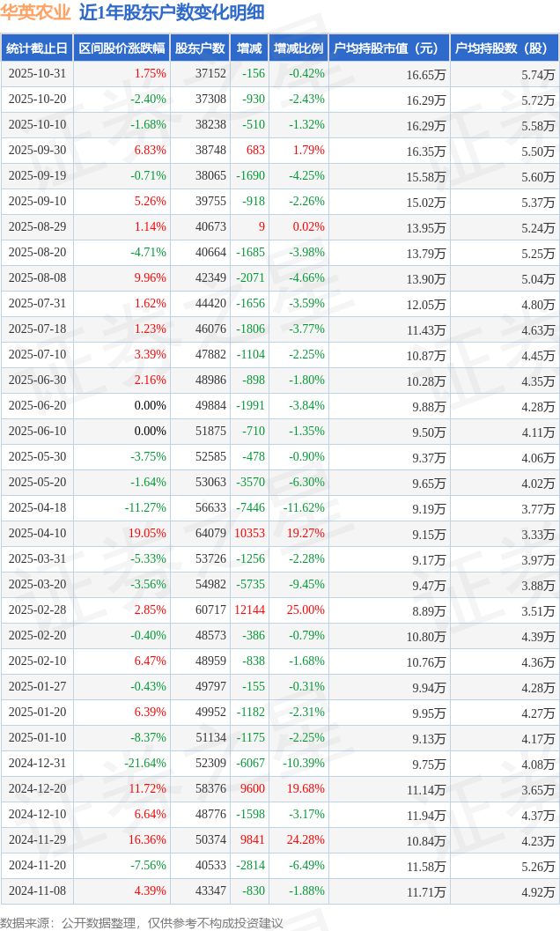The height and width of the screenshot is (931, 560).
Task: Click the 19.05% price change value
Action: (147, 534)
